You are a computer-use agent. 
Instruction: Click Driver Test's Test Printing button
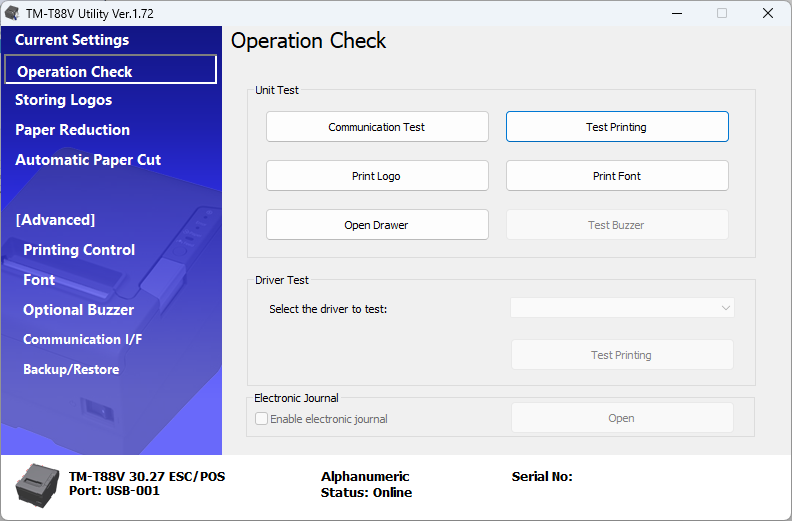[622, 355]
